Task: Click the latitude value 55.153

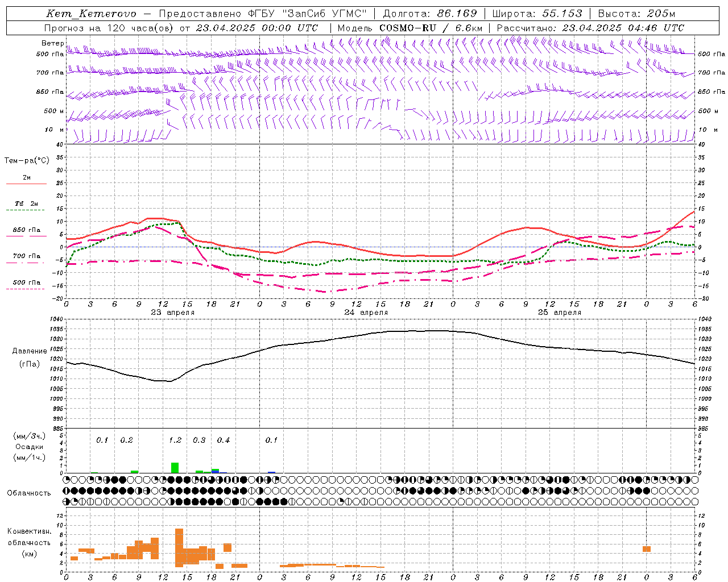Action: click(562, 14)
